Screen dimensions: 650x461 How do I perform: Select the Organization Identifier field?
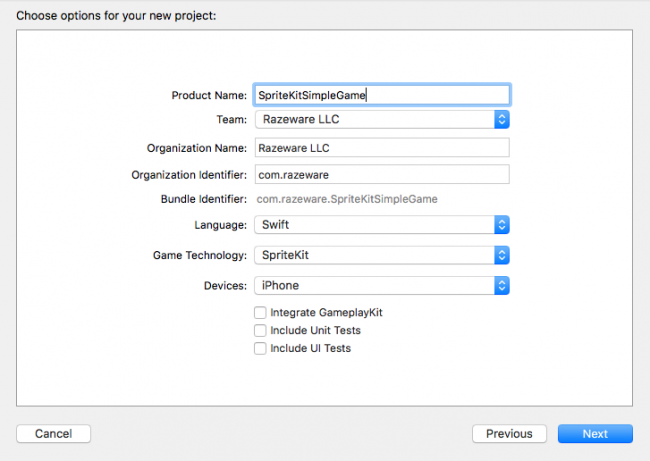(x=382, y=174)
